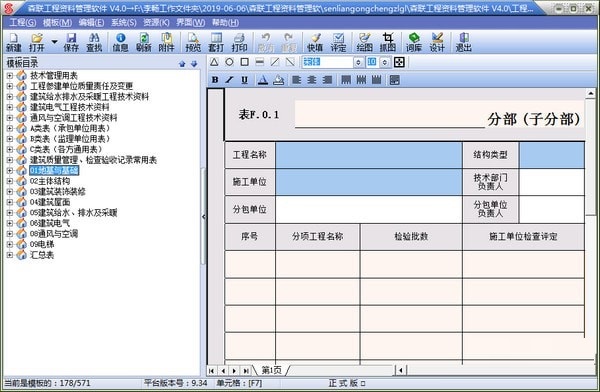Click the 打开 (Open) folder icon

coord(37,42)
